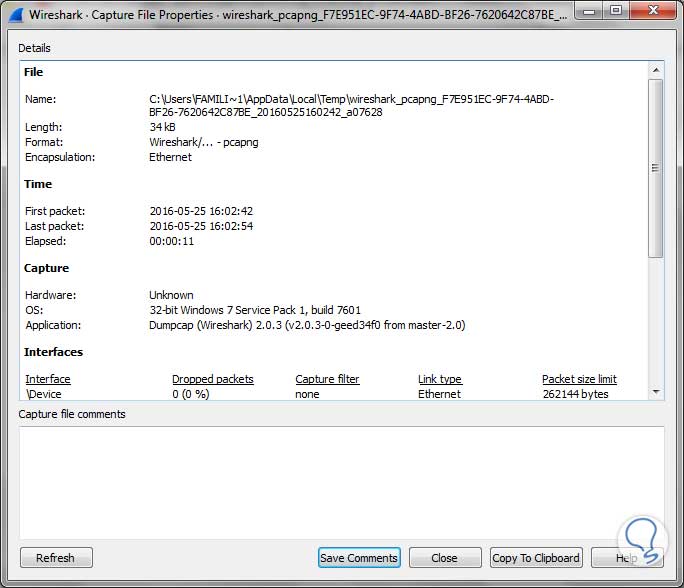Screen dimensions: 684x588
Task: Click dropped packets value 0 (0 %)
Action: click(x=191, y=394)
